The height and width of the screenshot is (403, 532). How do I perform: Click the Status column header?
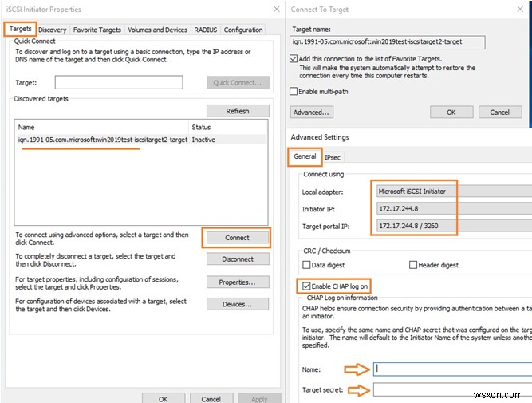227,128
